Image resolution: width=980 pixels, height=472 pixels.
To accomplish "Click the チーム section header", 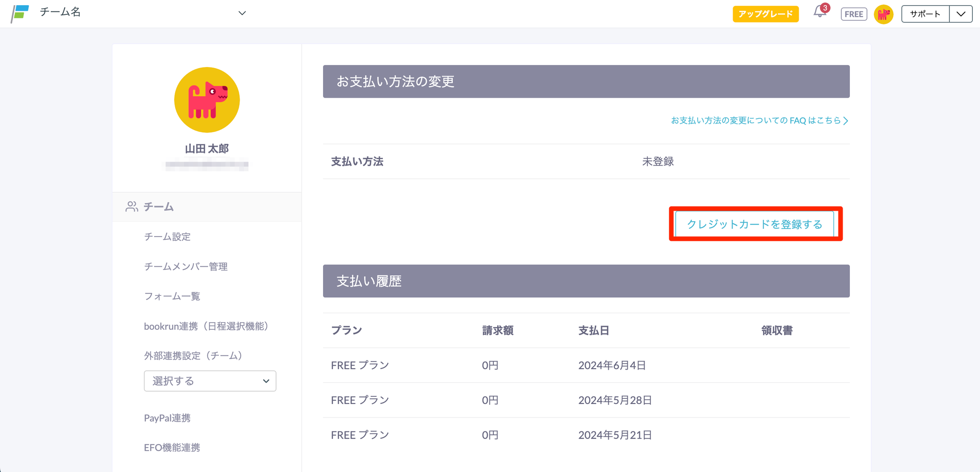I will pyautogui.click(x=159, y=207).
